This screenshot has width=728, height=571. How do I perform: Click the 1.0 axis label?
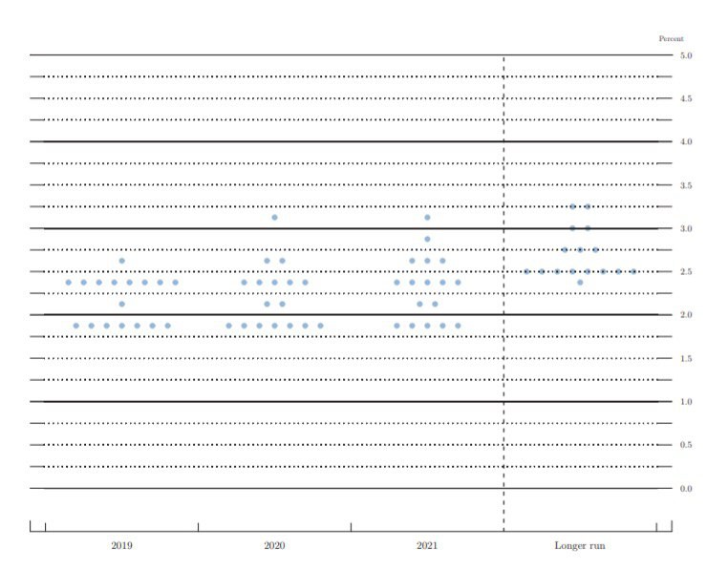(686, 402)
